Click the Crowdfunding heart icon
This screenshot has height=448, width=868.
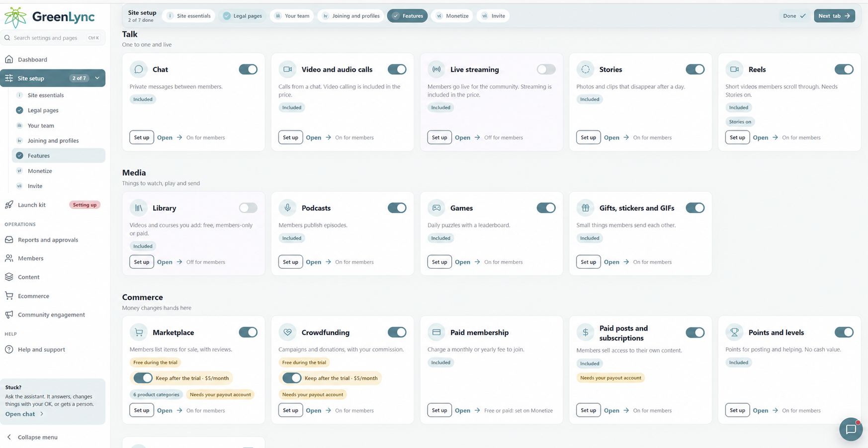pyautogui.click(x=287, y=332)
